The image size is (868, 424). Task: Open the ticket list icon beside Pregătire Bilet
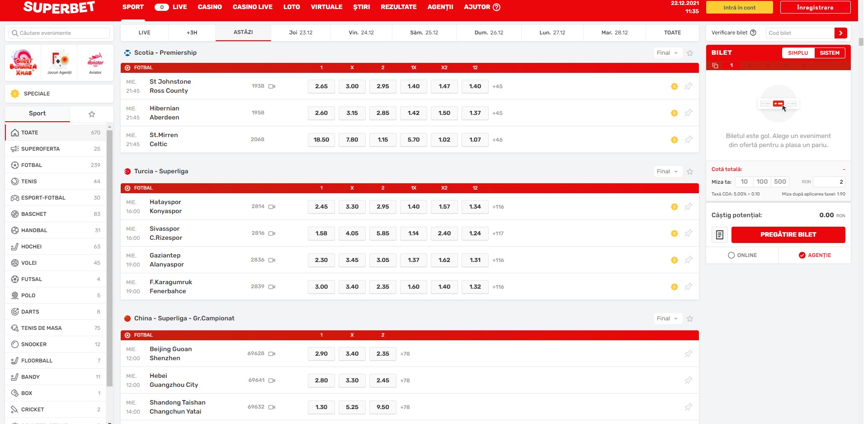[720, 235]
